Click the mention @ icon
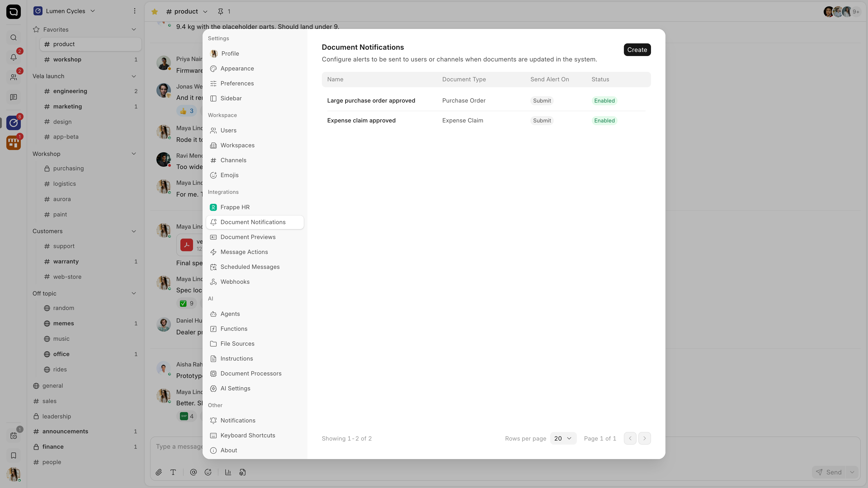868x488 pixels. (193, 472)
